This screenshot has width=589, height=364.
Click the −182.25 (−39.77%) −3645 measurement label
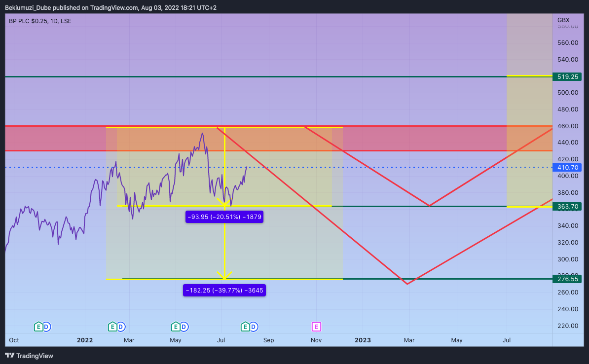(224, 291)
